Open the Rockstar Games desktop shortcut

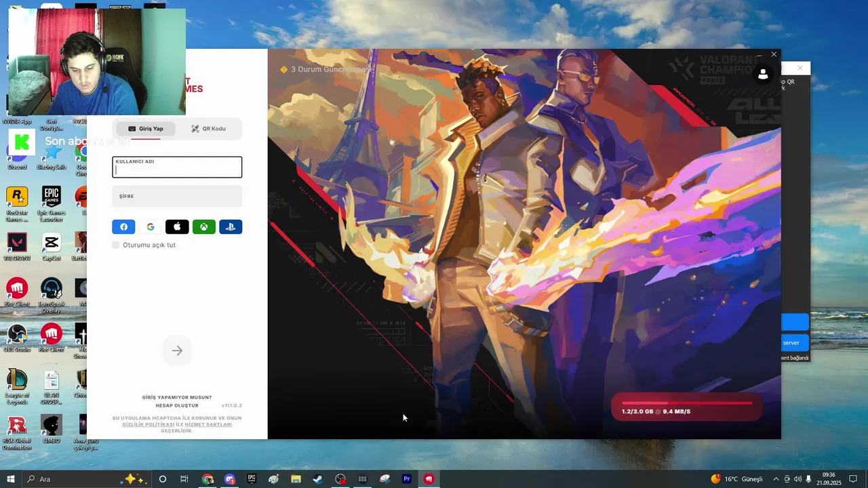coord(17,204)
